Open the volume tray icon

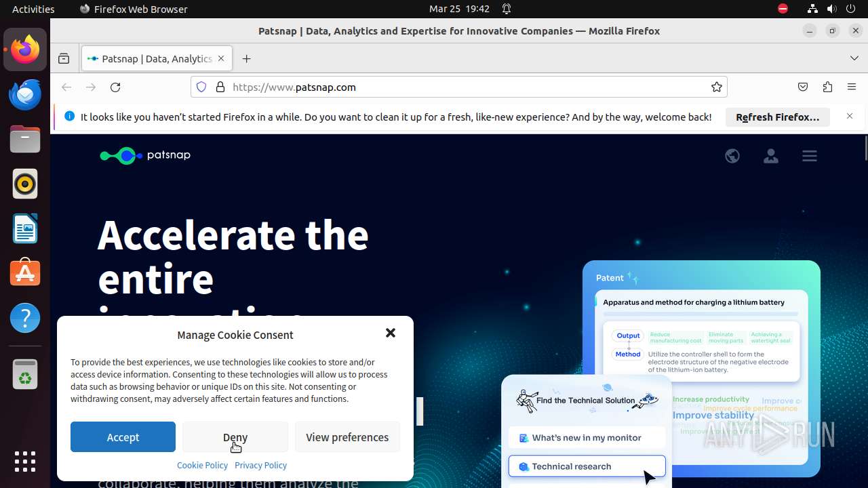832,9
